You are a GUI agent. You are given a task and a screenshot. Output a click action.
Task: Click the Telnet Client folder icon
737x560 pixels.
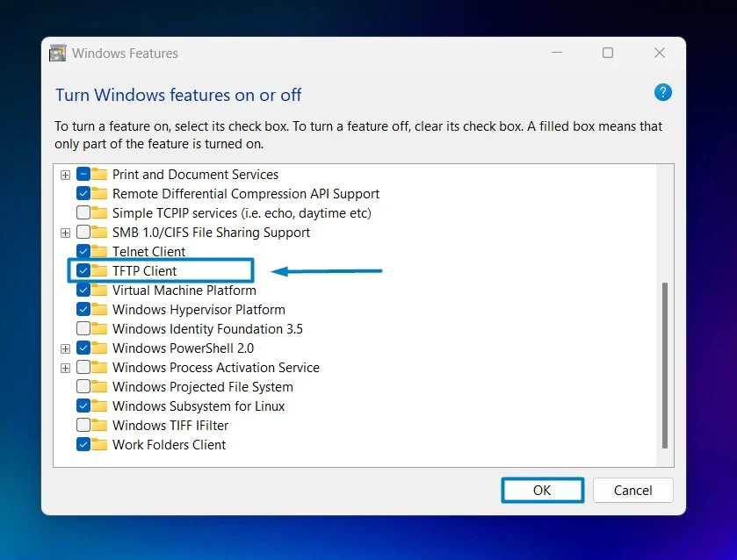99,251
